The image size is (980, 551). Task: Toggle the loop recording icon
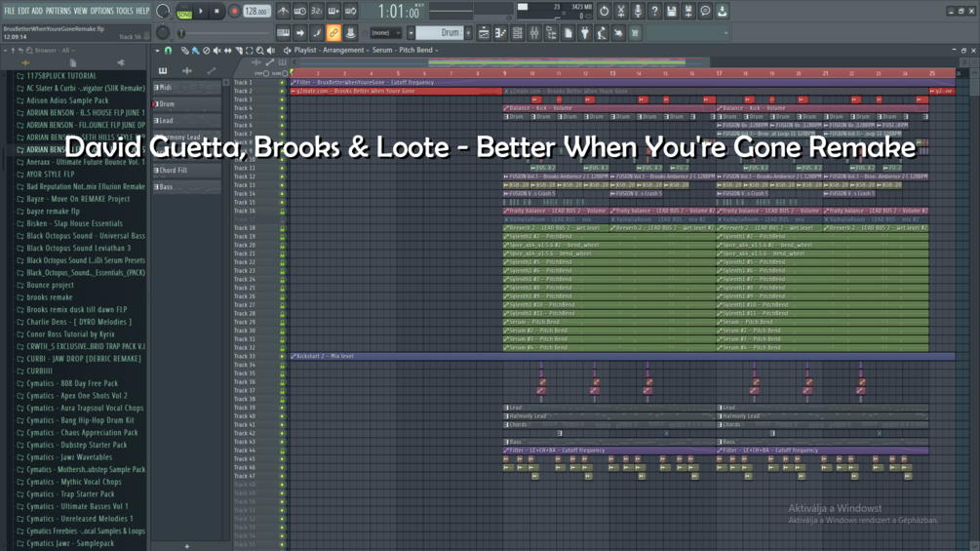pos(351,11)
